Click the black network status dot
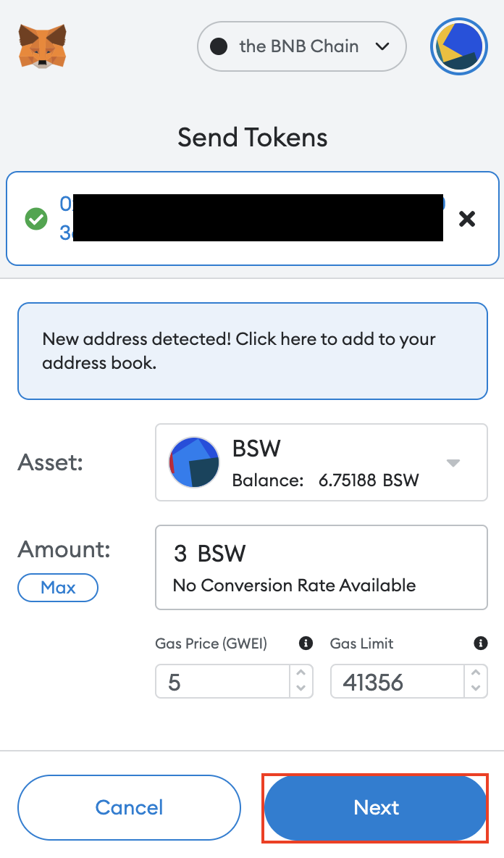 coord(219,46)
